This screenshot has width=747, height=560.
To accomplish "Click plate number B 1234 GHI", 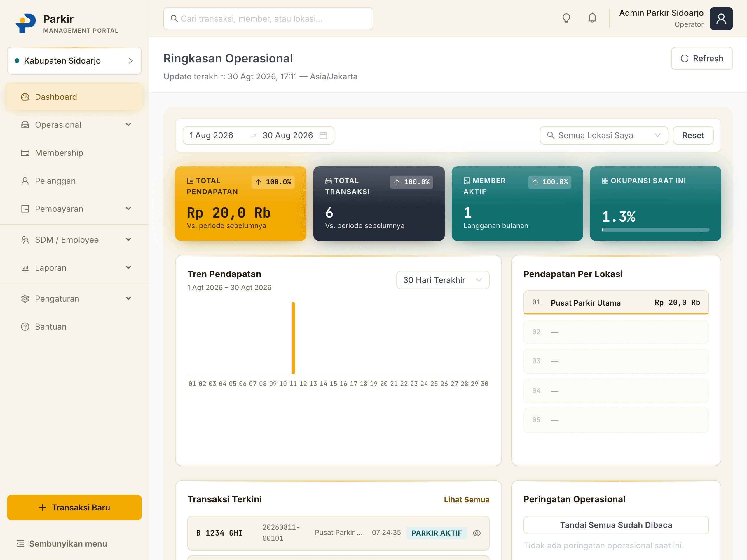I will tap(219, 533).
